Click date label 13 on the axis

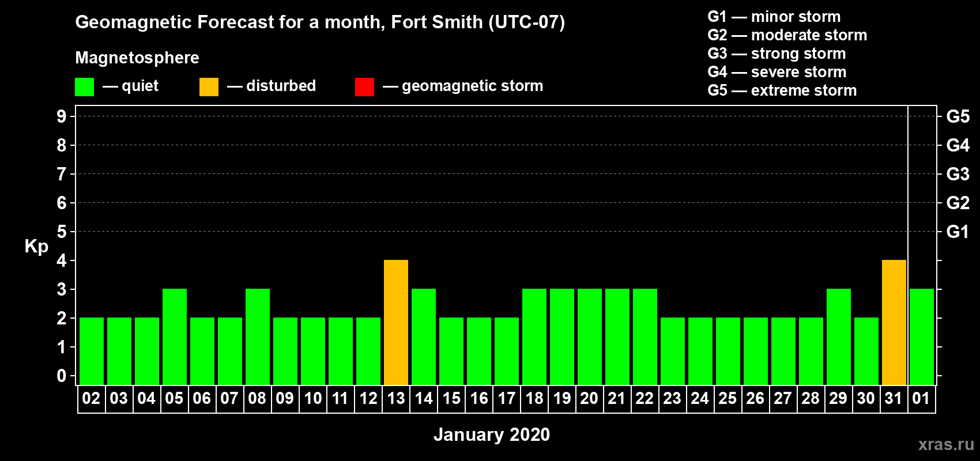(395, 398)
